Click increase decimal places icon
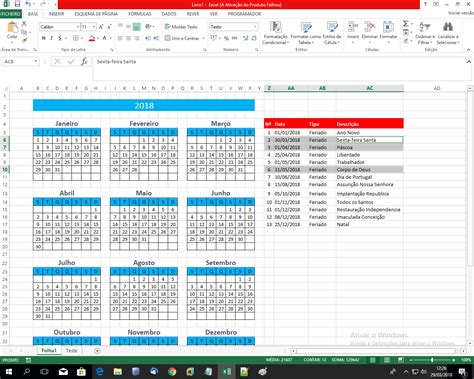The image size is (474, 379). click(x=246, y=38)
